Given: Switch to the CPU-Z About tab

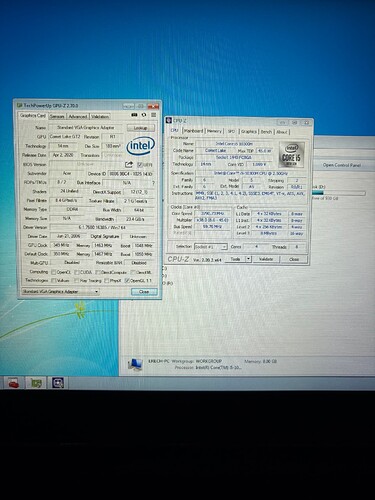Looking at the screenshot, I should coord(282,132).
